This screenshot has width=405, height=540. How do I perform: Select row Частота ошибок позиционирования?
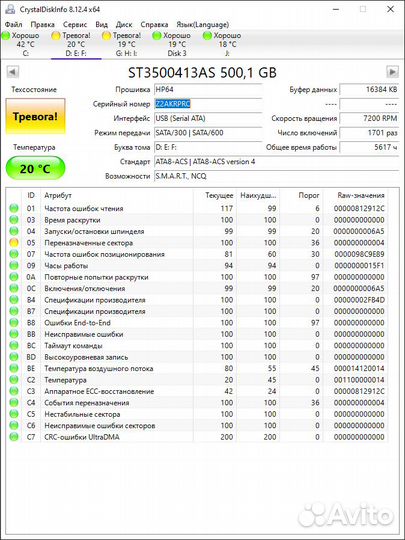(197, 254)
